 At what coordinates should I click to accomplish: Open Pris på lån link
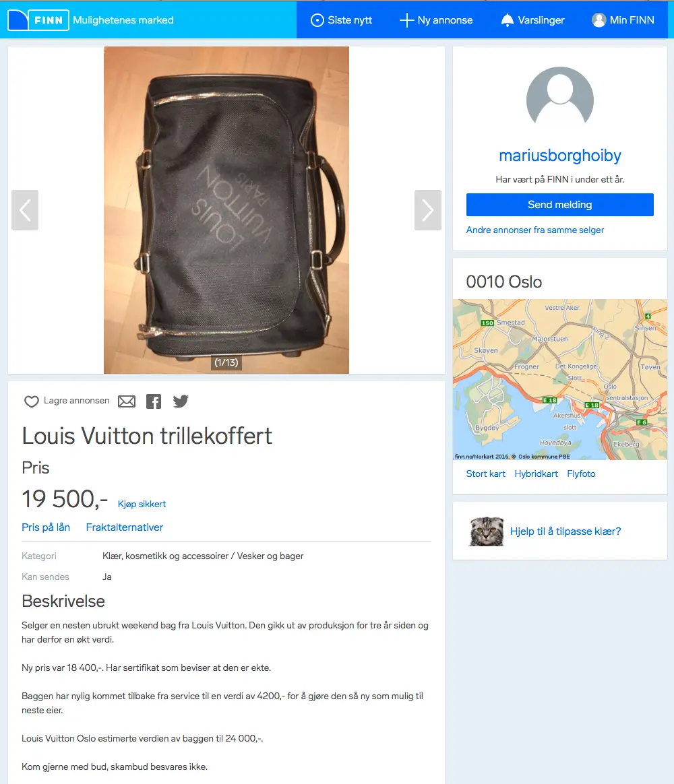46,527
